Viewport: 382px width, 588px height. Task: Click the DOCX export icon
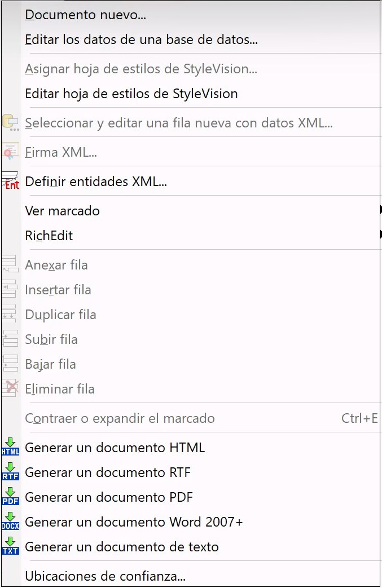pyautogui.click(x=10, y=522)
